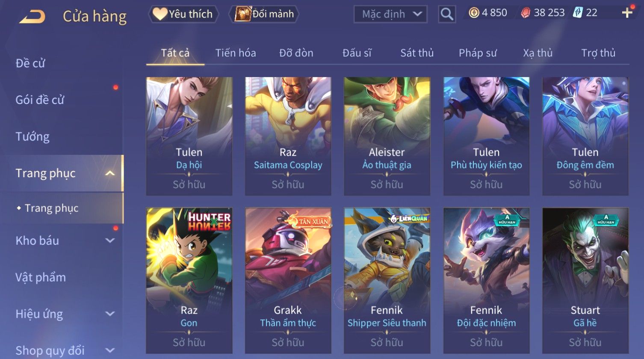Open the Mặc định sort dropdown
The image size is (644, 359).
[390, 14]
